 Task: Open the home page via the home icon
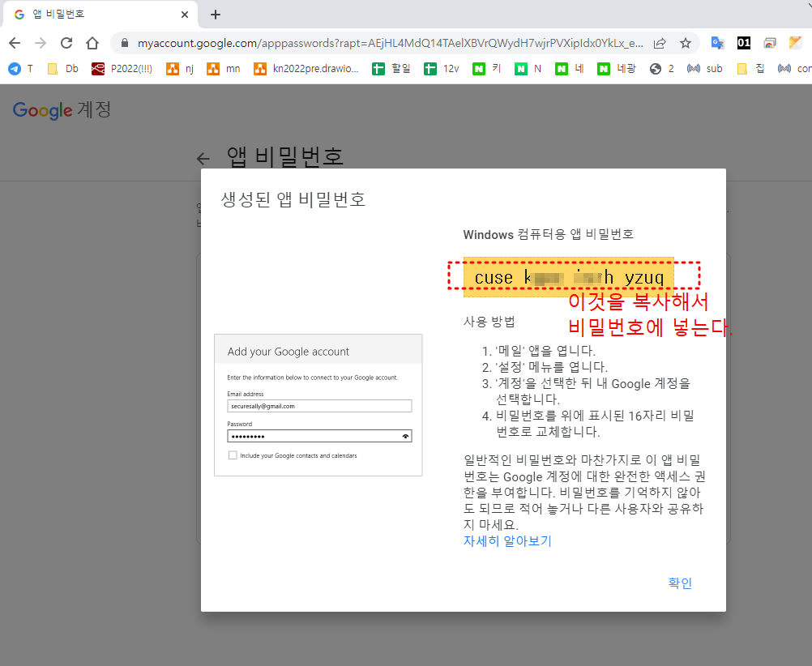(x=92, y=43)
